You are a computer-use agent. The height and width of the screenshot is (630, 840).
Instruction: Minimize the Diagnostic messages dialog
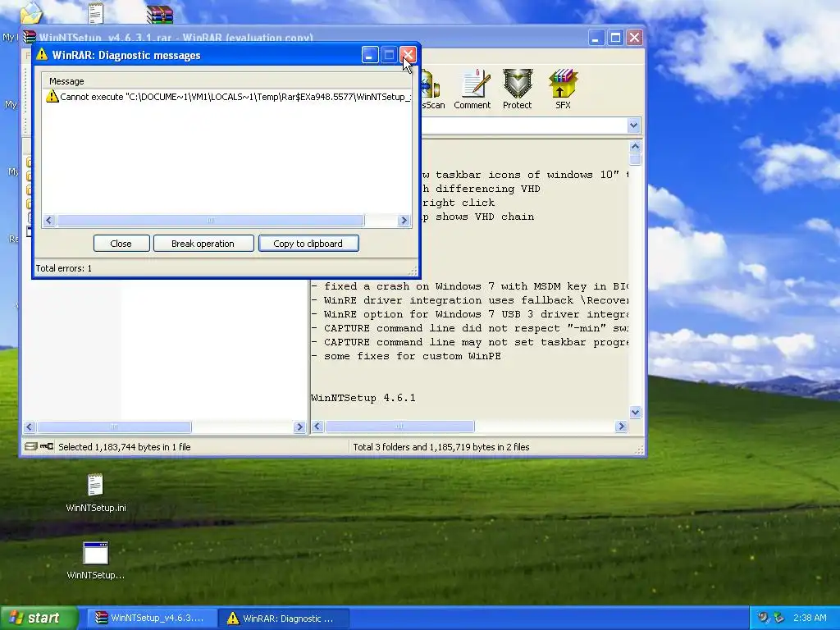[x=370, y=55]
